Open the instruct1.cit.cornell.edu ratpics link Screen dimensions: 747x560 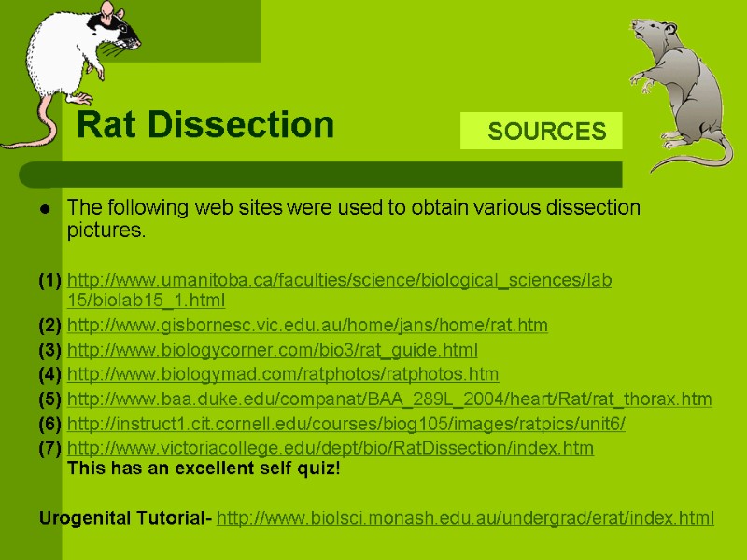346,424
